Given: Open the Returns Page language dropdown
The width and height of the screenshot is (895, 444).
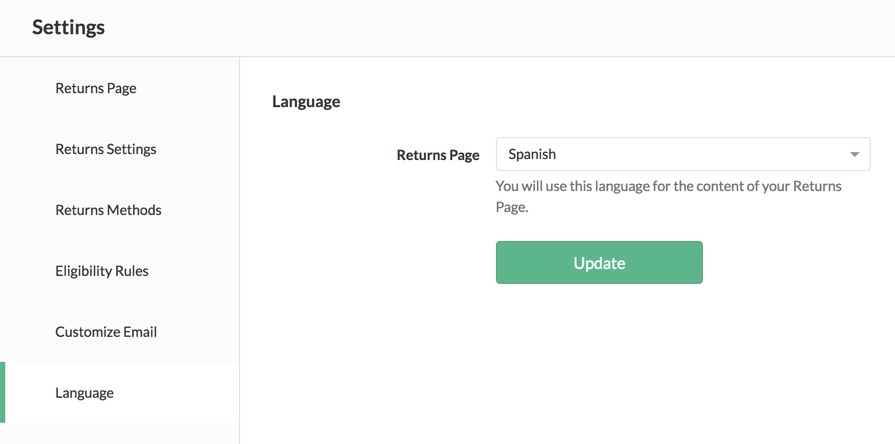Looking at the screenshot, I should click(682, 155).
